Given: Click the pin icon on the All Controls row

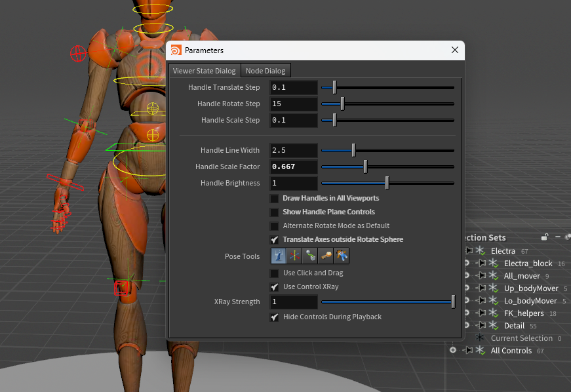Looking at the screenshot, I should (468, 350).
